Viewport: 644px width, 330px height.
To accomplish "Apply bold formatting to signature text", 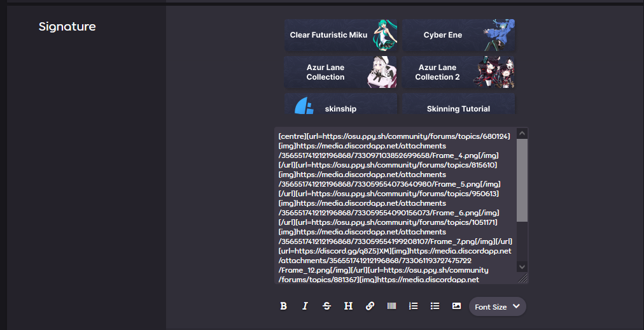I will [283, 306].
